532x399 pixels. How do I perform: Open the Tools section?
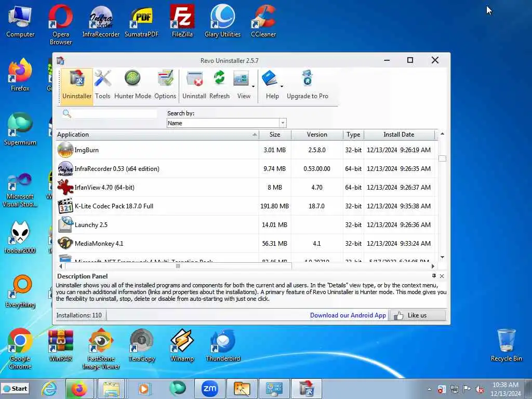coord(102,86)
